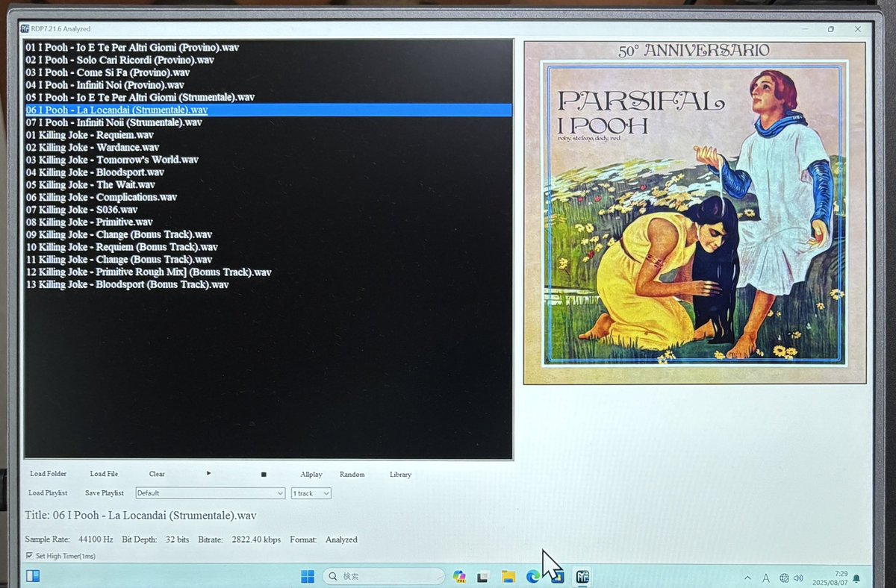This screenshot has height=588, width=896.
Task: Click the Allplay button
Action: [311, 475]
